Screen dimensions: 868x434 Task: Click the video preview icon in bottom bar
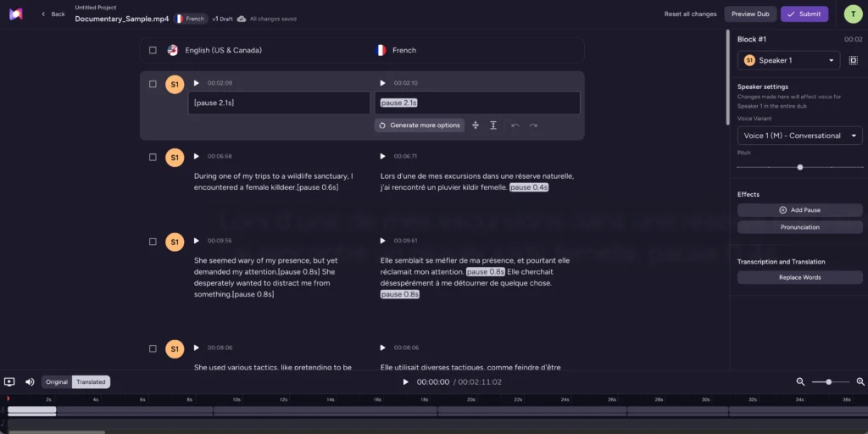pyautogui.click(x=9, y=382)
